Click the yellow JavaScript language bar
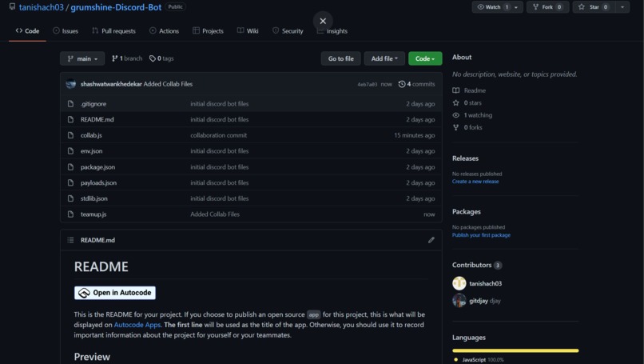This screenshot has height=364, width=644. tap(515, 351)
